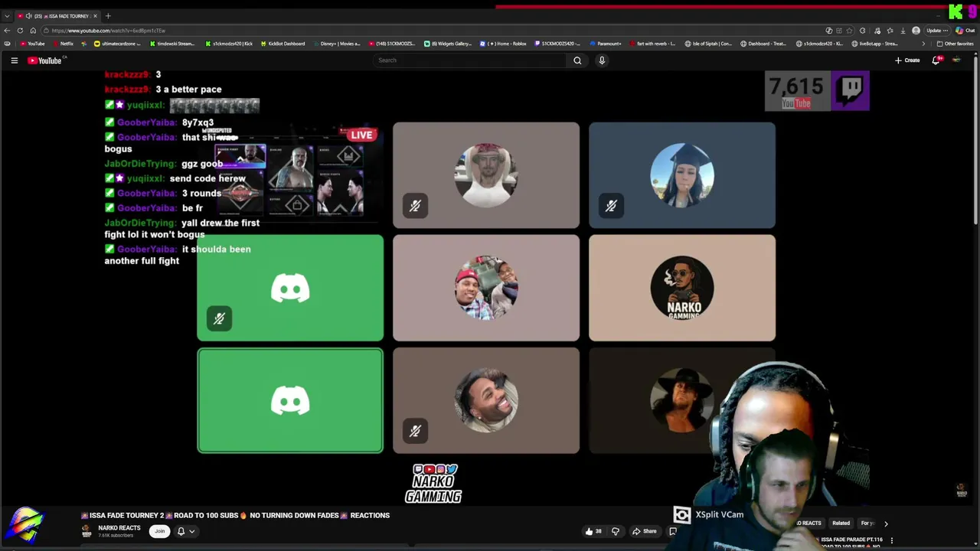
Task: Click the Join channel button
Action: pyautogui.click(x=159, y=531)
